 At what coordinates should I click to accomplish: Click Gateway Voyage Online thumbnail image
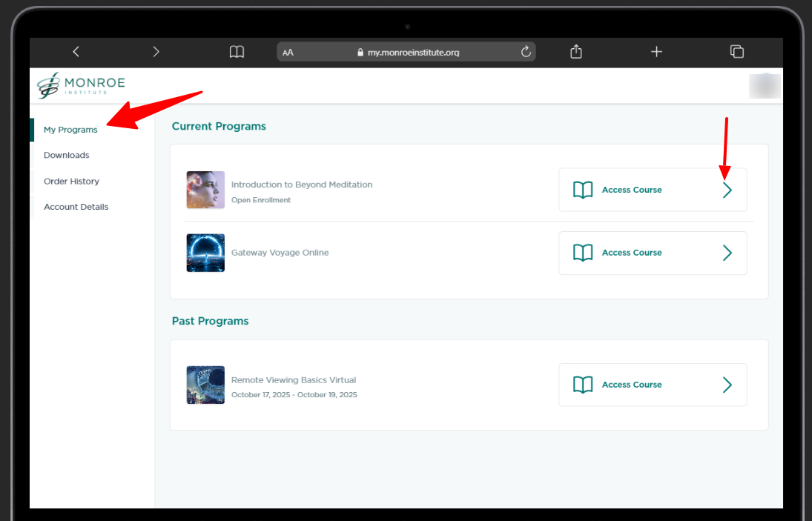(205, 253)
